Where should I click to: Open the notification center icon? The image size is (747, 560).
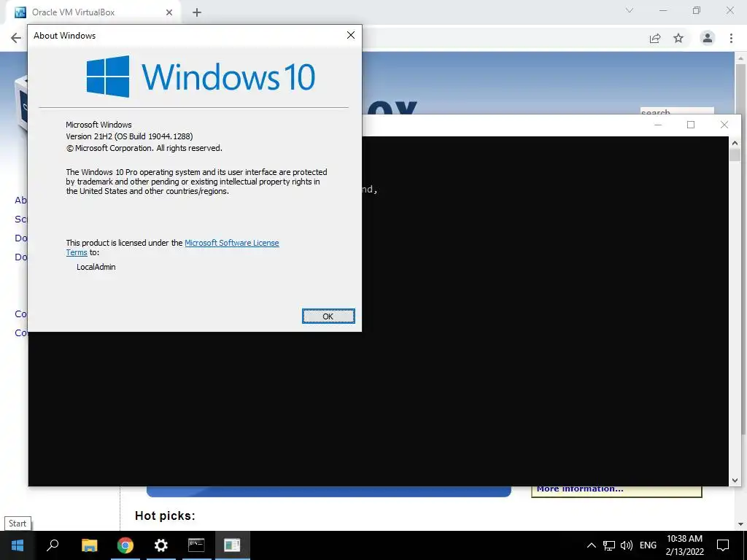tap(723, 545)
